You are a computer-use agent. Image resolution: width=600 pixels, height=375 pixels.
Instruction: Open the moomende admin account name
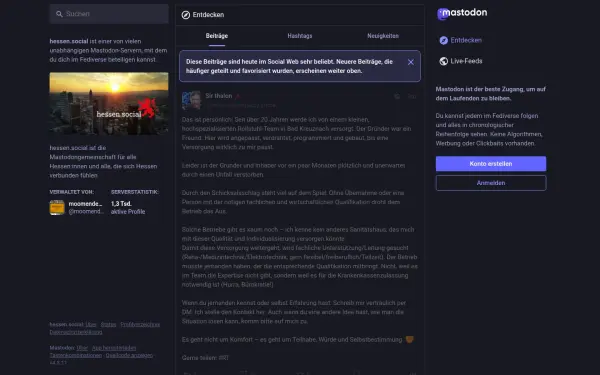tap(85, 204)
